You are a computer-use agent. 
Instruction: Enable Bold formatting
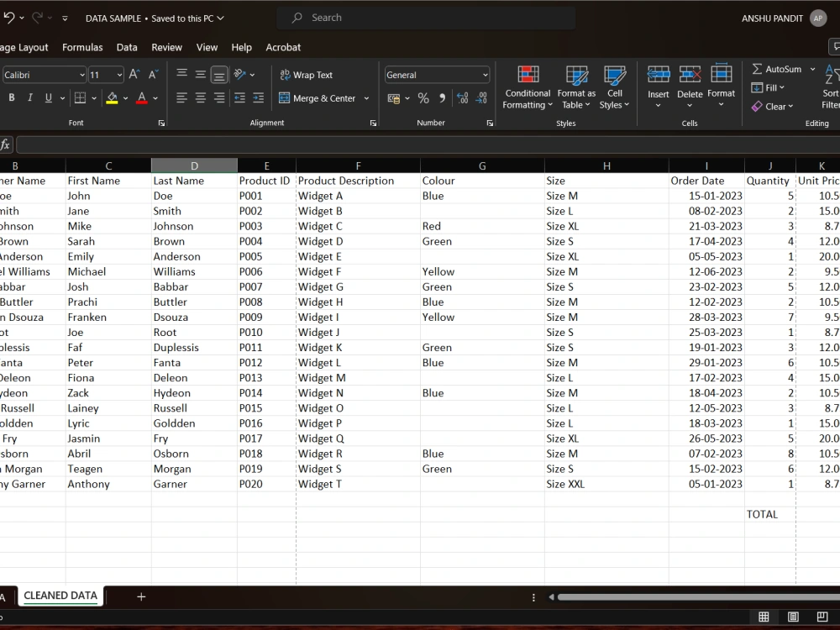pyautogui.click(x=12, y=98)
